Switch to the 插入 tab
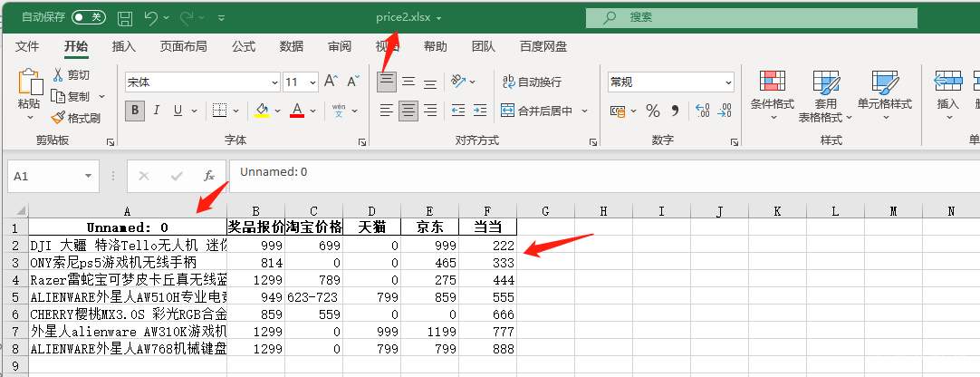Screen dimensions: 980x377 pos(124,46)
